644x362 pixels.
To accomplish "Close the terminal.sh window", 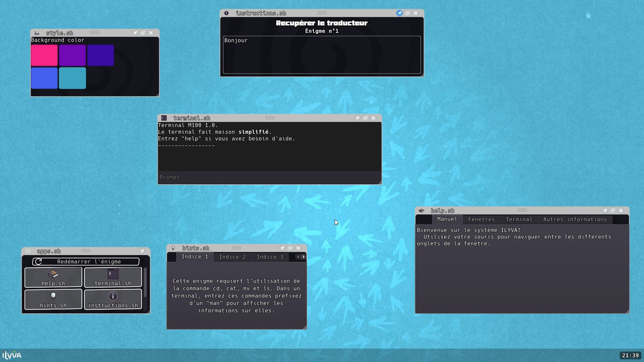I will click(x=373, y=118).
